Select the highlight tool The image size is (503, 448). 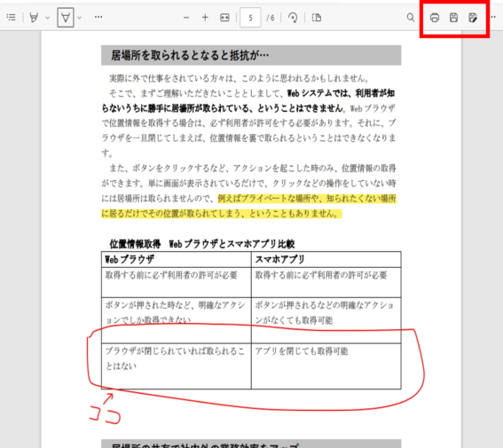tap(34, 18)
